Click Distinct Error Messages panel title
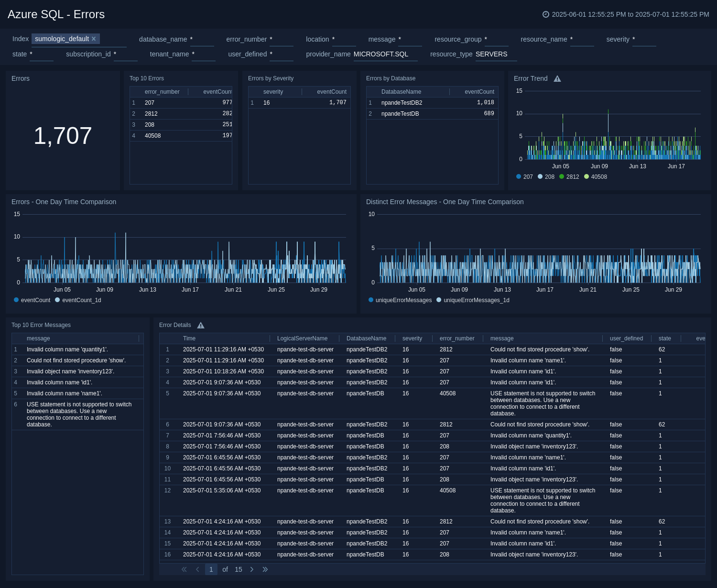 tap(445, 202)
